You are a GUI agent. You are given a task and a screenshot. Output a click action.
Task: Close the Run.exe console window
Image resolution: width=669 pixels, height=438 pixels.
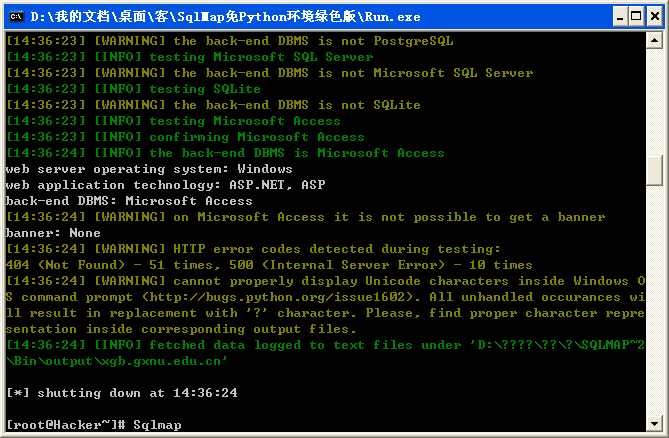click(x=655, y=17)
